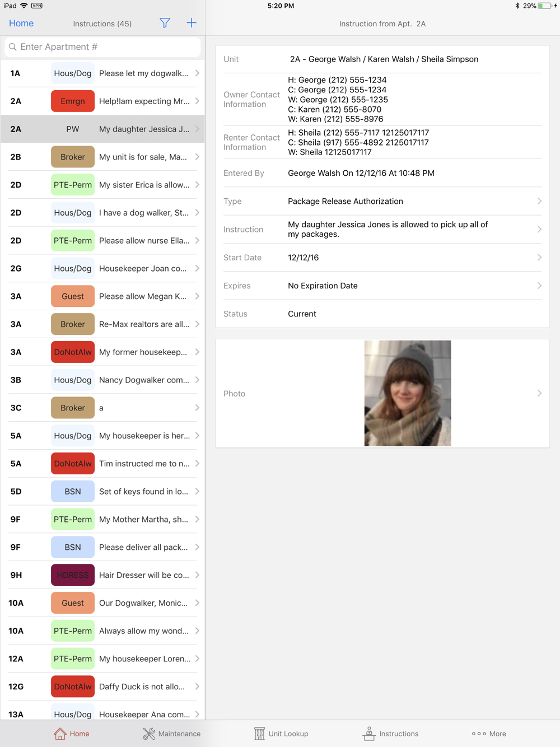Image resolution: width=560 pixels, height=747 pixels.
Task: Select 'I have a dog walker, St...' row
Action: click(102, 213)
